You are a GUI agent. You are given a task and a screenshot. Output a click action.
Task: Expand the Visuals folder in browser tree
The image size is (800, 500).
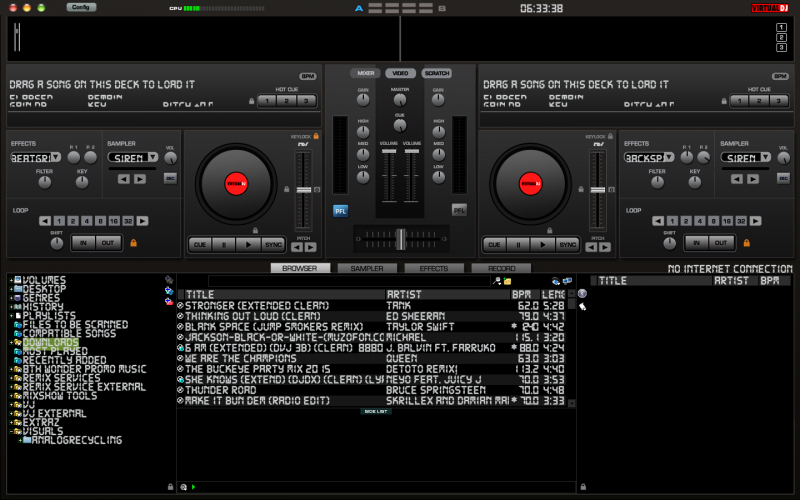click(11, 430)
